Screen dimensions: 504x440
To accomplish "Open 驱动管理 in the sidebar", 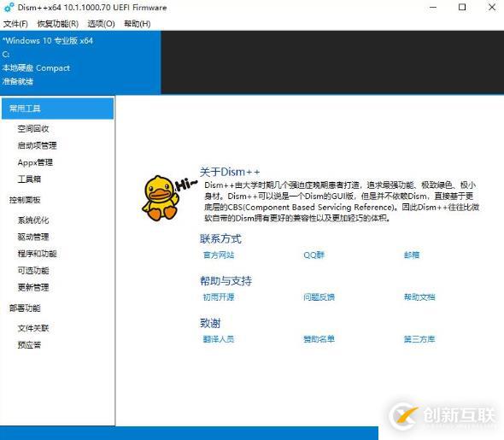I will (33, 237).
